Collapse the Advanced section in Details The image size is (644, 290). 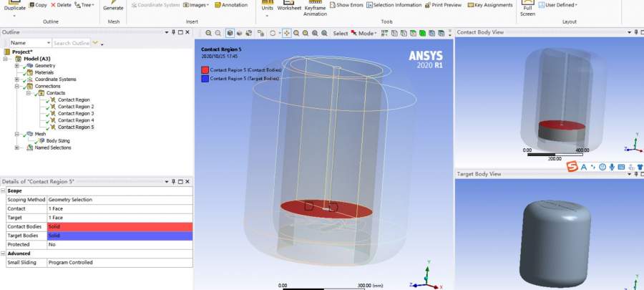pyautogui.click(x=4, y=253)
